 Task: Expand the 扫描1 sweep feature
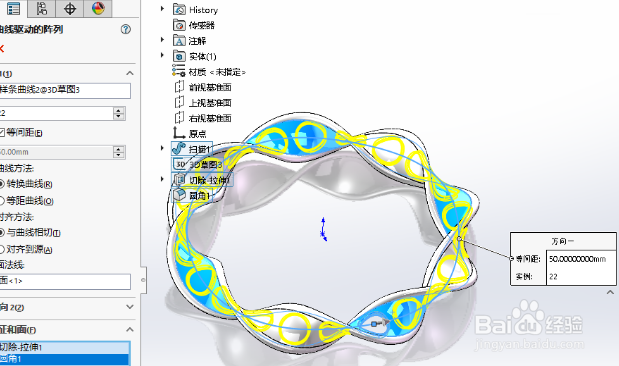[x=162, y=148]
